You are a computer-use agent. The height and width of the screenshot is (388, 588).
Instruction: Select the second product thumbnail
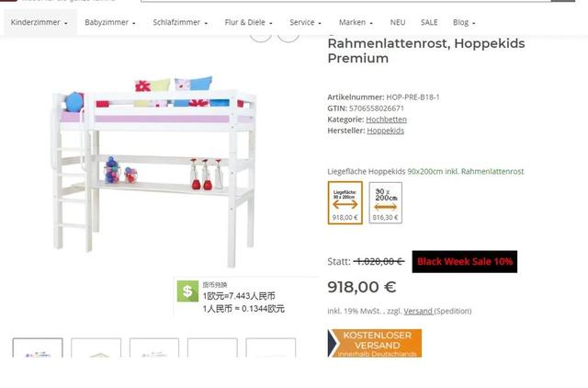96,348
